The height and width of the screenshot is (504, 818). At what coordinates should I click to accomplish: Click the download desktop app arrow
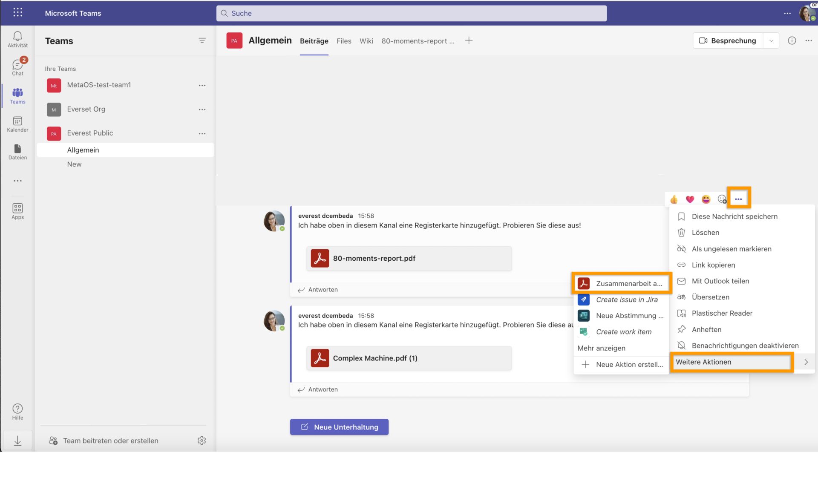[17, 441]
